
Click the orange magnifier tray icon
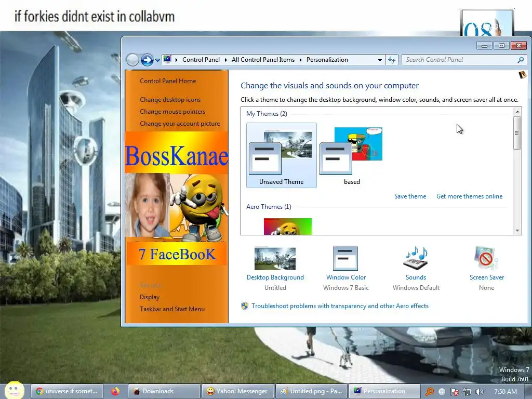[429, 392]
